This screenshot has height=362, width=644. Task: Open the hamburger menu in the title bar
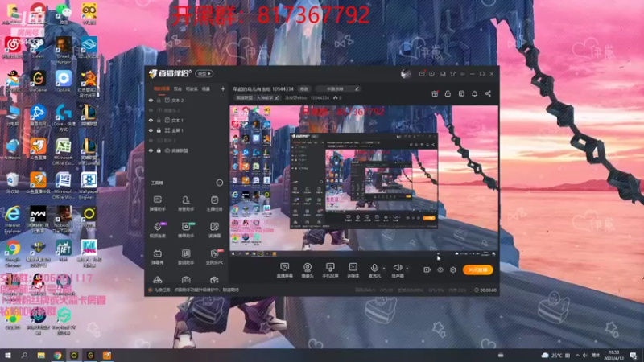point(462,74)
